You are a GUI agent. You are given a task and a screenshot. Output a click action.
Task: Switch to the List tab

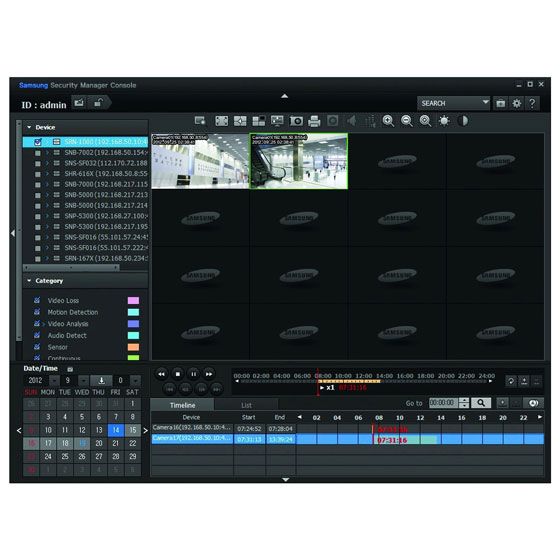click(x=246, y=405)
